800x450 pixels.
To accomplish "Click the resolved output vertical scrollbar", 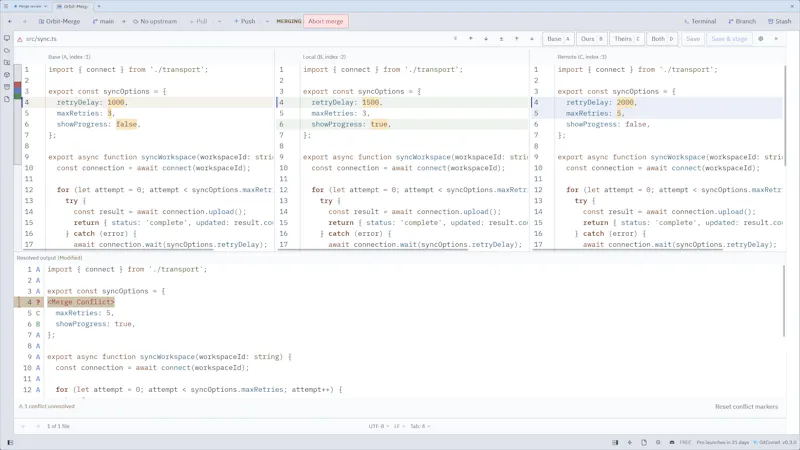I will tap(784, 301).
